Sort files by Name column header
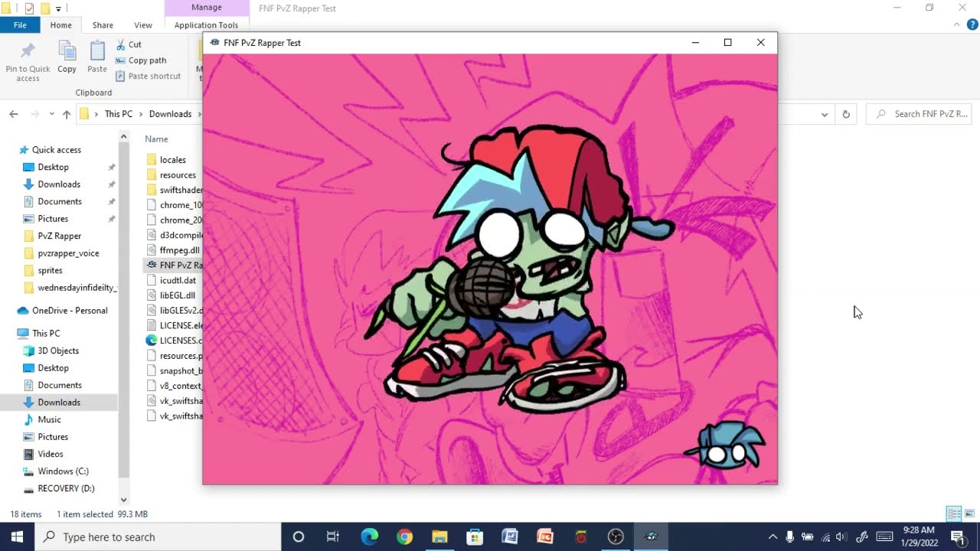The image size is (980, 551). click(156, 139)
